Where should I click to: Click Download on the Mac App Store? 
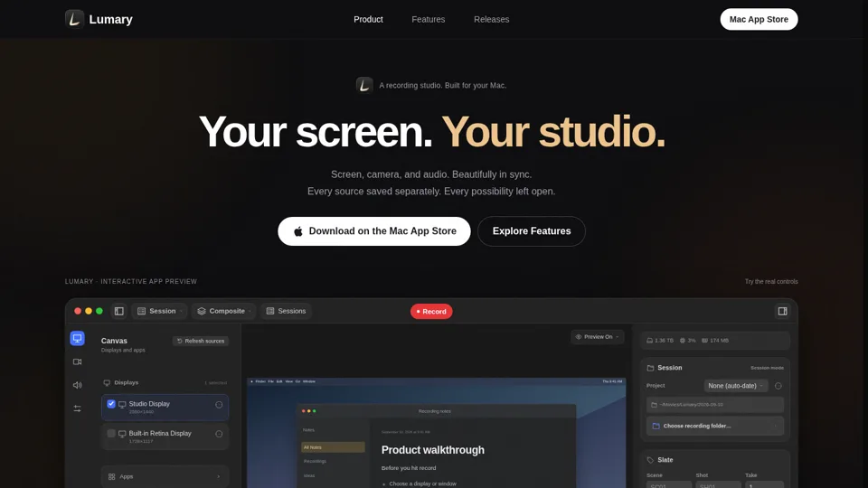pos(373,231)
